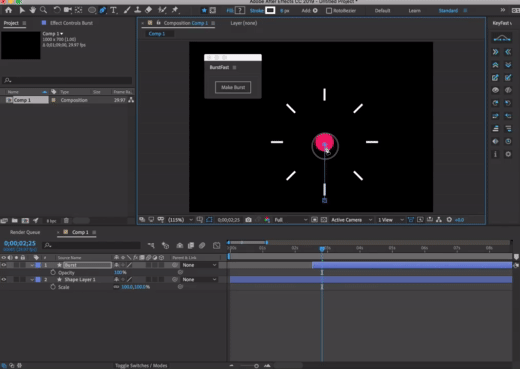Select the Eraser tool

[x=149, y=10]
